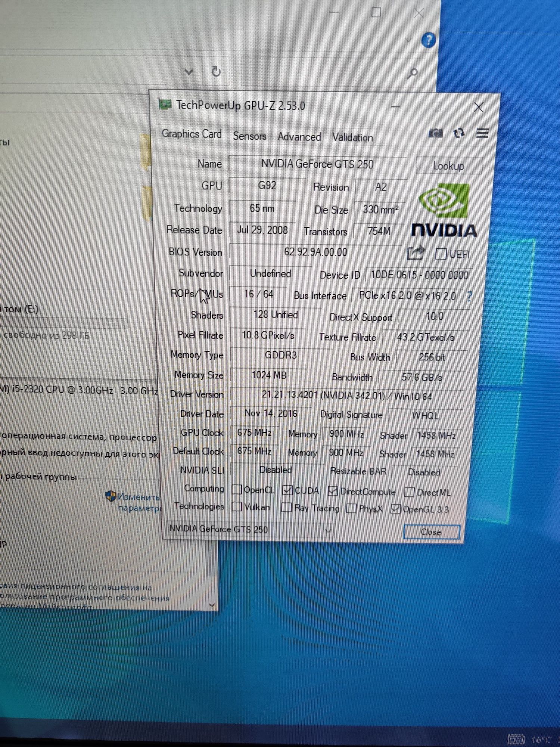The height and width of the screenshot is (747, 560).
Task: Click the Bus Interface value PCIe x16 2.0
Action: pos(407,296)
